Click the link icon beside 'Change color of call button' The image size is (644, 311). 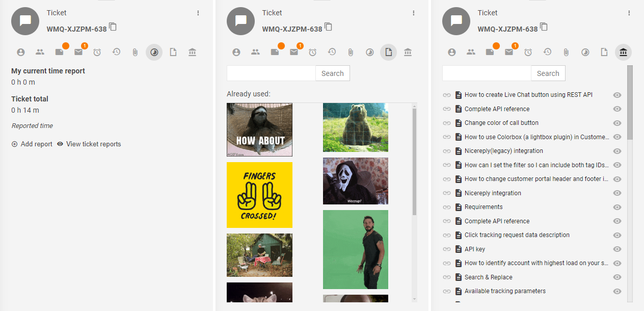click(x=447, y=123)
